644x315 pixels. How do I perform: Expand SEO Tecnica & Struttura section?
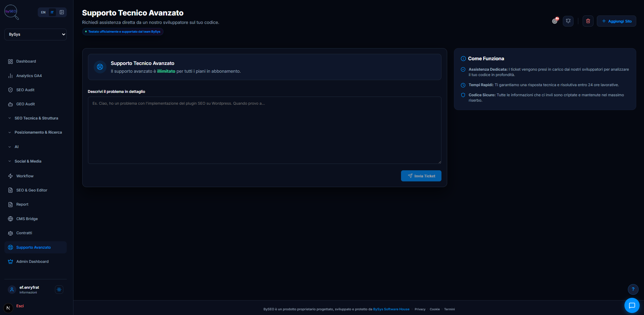click(x=35, y=118)
